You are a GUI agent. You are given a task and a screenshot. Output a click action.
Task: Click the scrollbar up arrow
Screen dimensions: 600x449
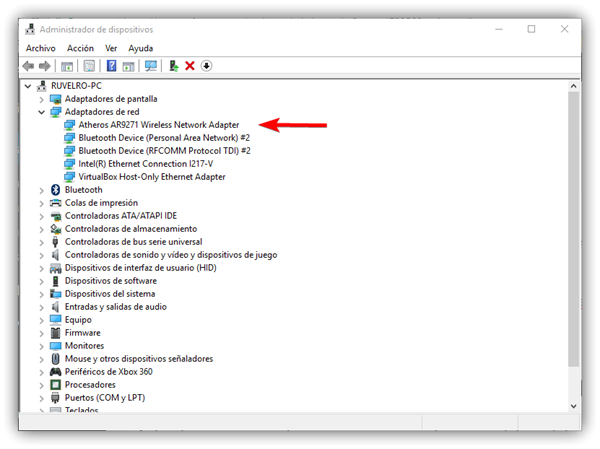click(x=574, y=86)
